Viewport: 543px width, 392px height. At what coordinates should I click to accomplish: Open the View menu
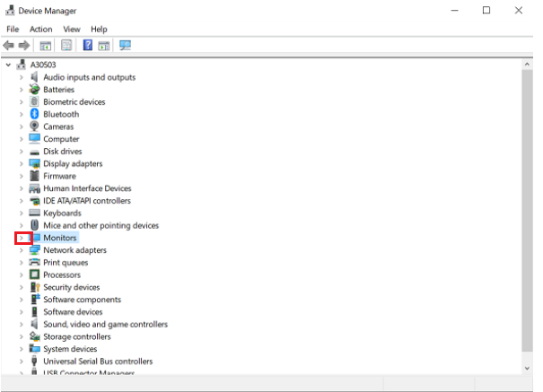click(72, 30)
